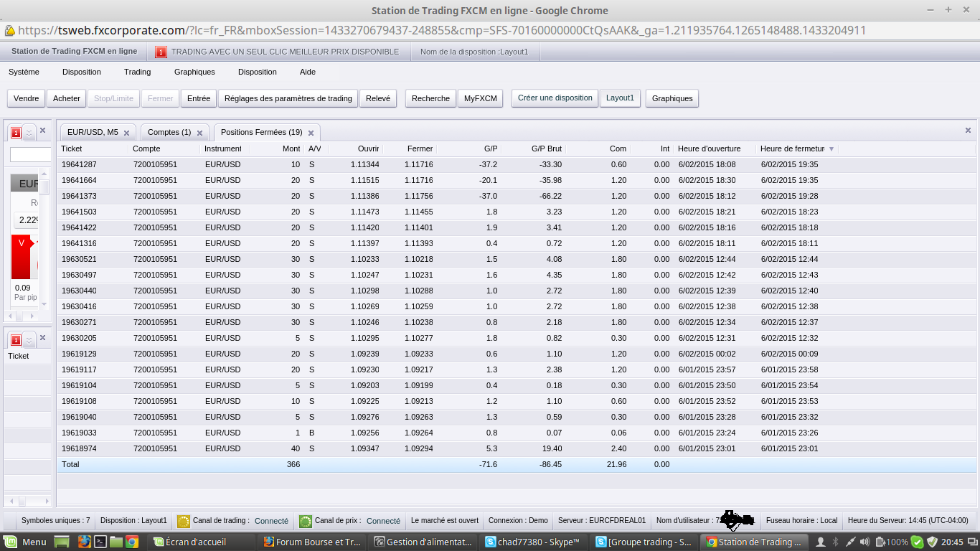The width and height of the screenshot is (980, 551).
Task: Select ticket 19619033 row
Action: click(x=517, y=433)
